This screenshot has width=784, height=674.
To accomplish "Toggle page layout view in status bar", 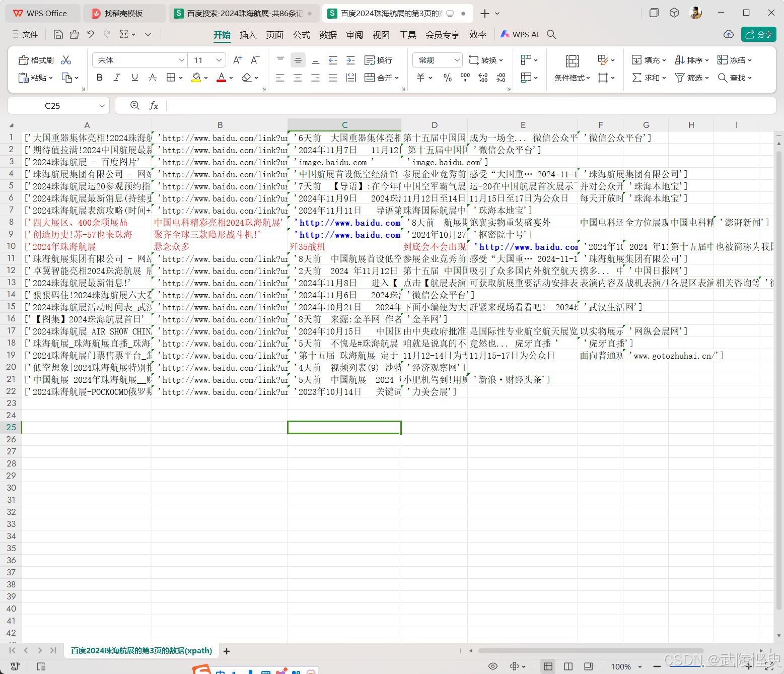I will pos(568,666).
